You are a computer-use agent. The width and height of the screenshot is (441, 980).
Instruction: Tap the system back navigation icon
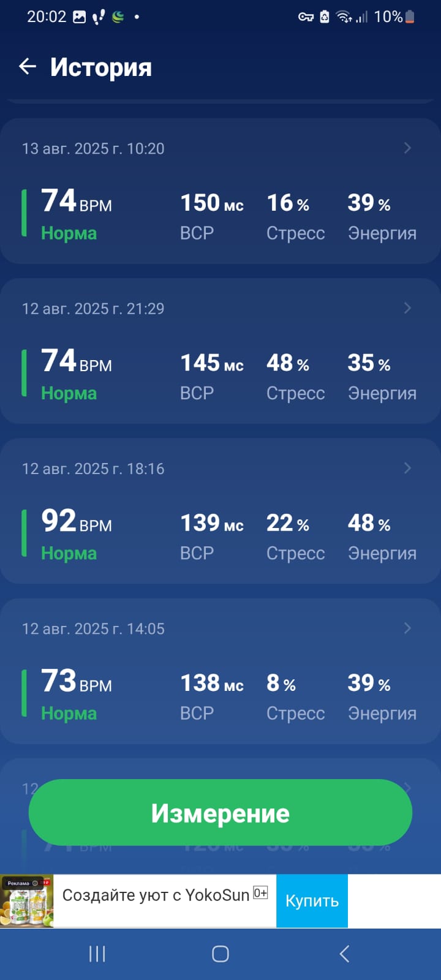[344, 954]
